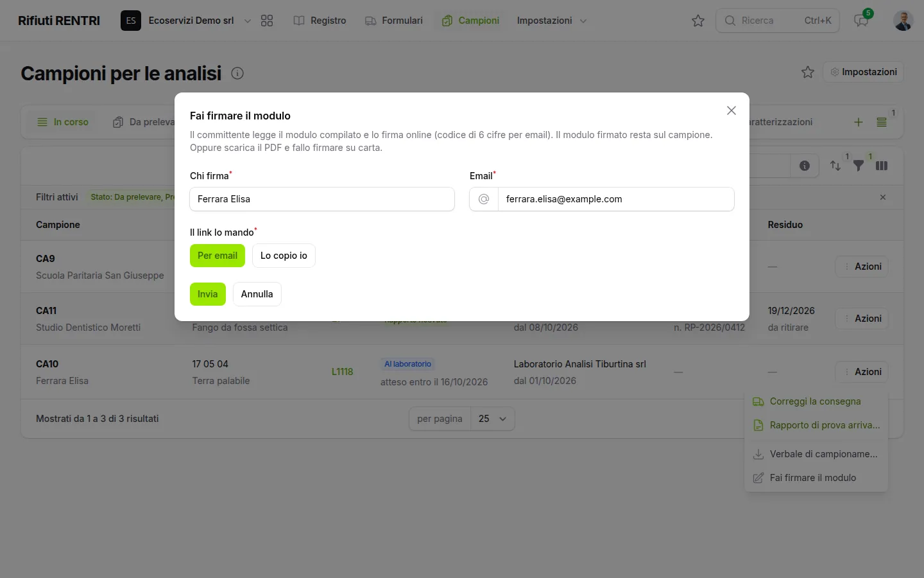Click the @ icon of the Email field
The width and height of the screenshot is (924, 578).
484,199
